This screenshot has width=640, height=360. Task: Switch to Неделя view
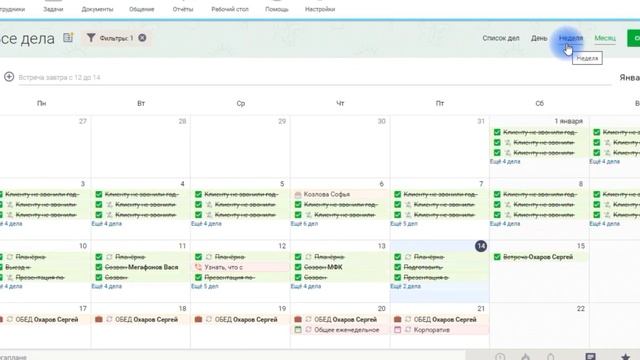point(571,38)
